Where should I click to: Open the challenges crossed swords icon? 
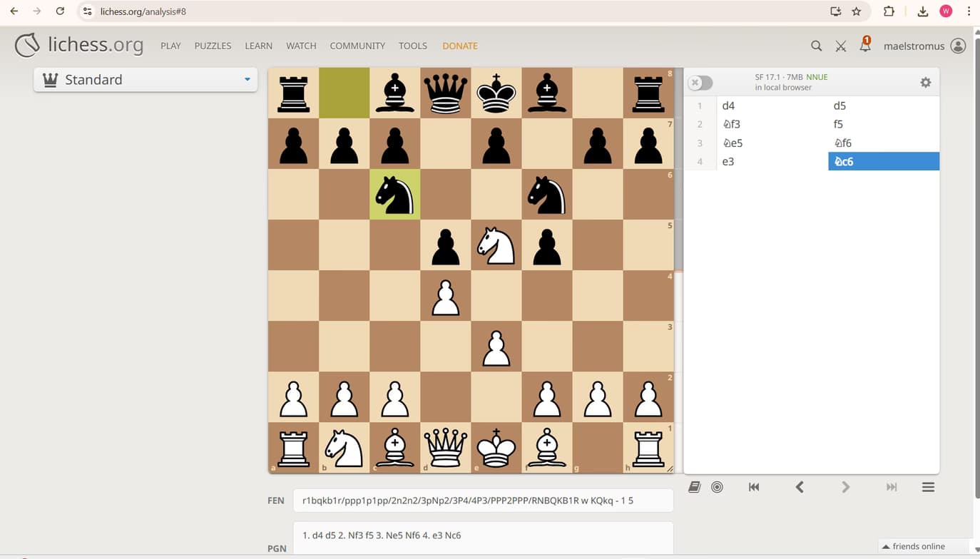coord(841,46)
